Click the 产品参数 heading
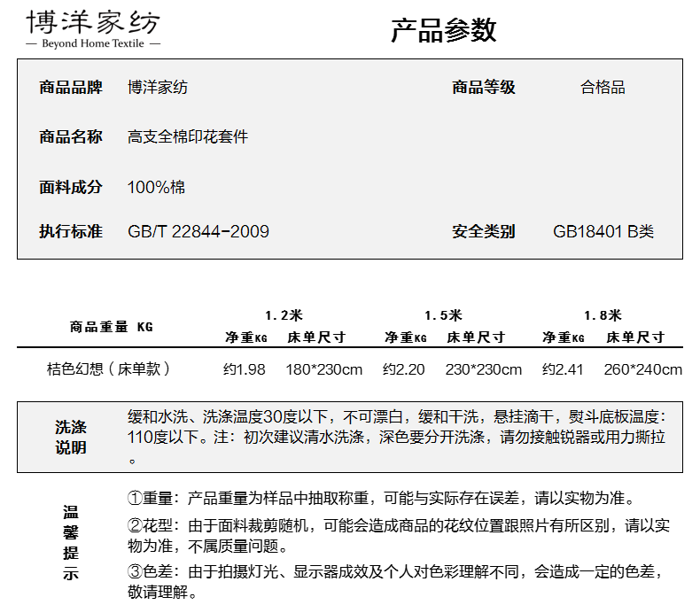Image resolution: width=700 pixels, height=605 pixels. 443,30
